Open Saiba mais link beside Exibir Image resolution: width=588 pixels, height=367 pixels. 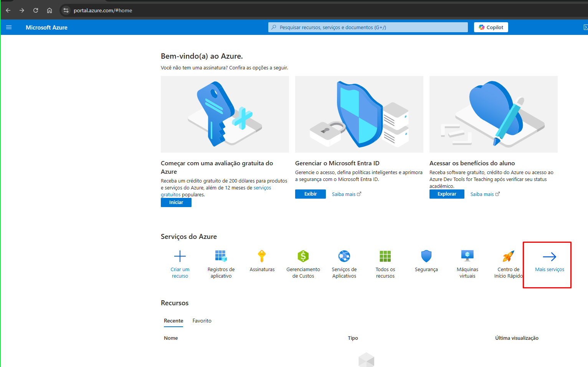pos(347,194)
